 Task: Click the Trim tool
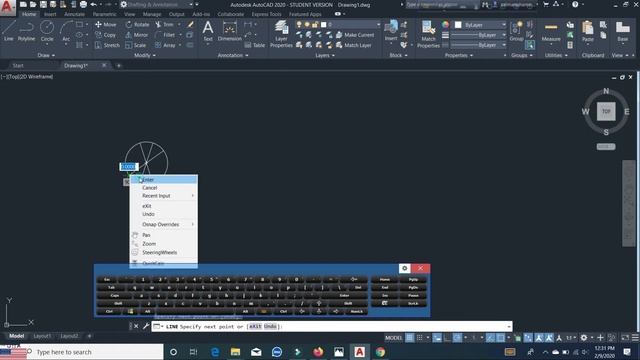[164, 24]
